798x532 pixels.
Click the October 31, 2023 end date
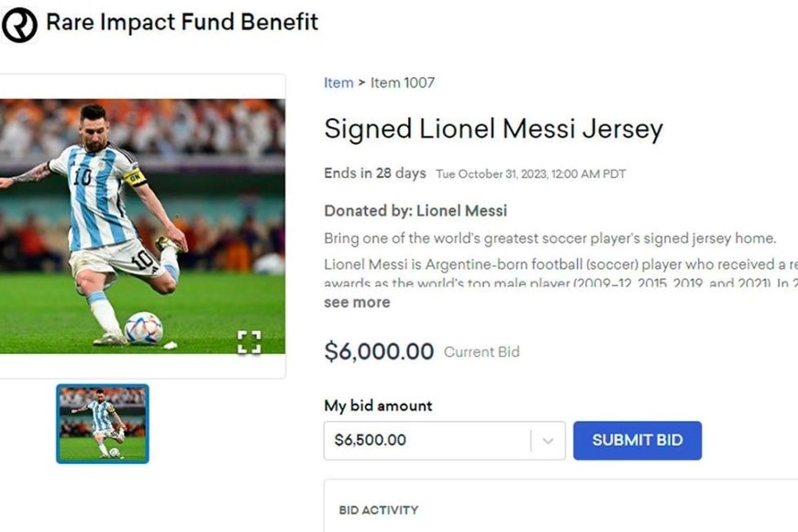[530, 174]
